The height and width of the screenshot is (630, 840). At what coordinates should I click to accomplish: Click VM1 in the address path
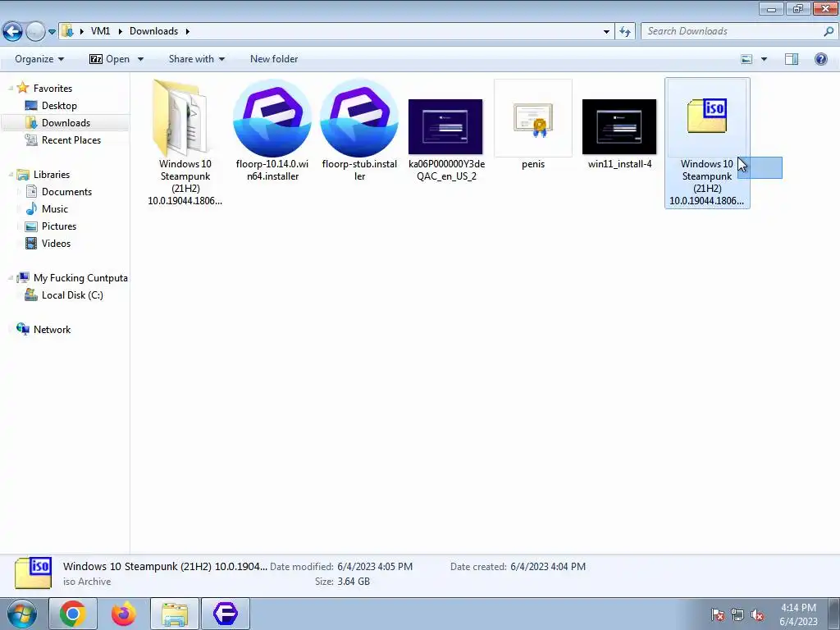[x=101, y=31]
